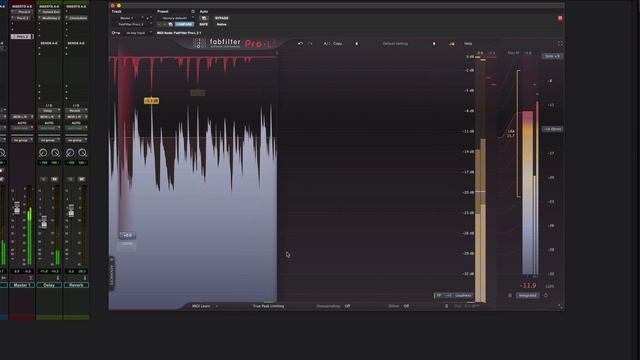Select the TP meter mode button
This screenshot has width=640, height=360.
click(439, 296)
